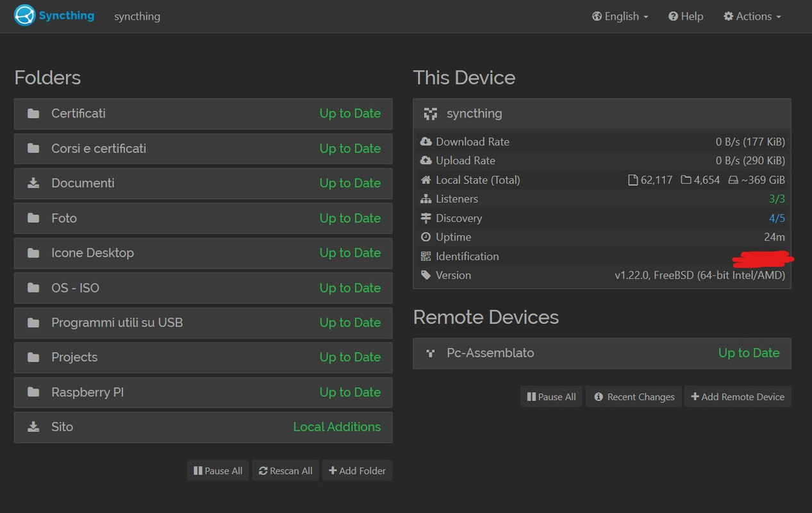Image resolution: width=812 pixels, height=513 pixels.
Task: Click the identicon beside syncthing device name
Action: click(431, 114)
